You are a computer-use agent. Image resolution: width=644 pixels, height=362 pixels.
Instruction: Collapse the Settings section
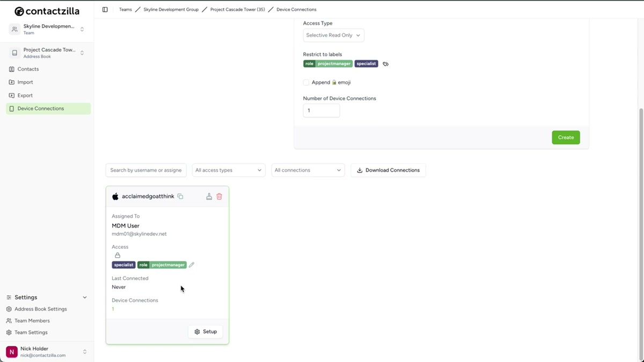[x=84, y=297]
